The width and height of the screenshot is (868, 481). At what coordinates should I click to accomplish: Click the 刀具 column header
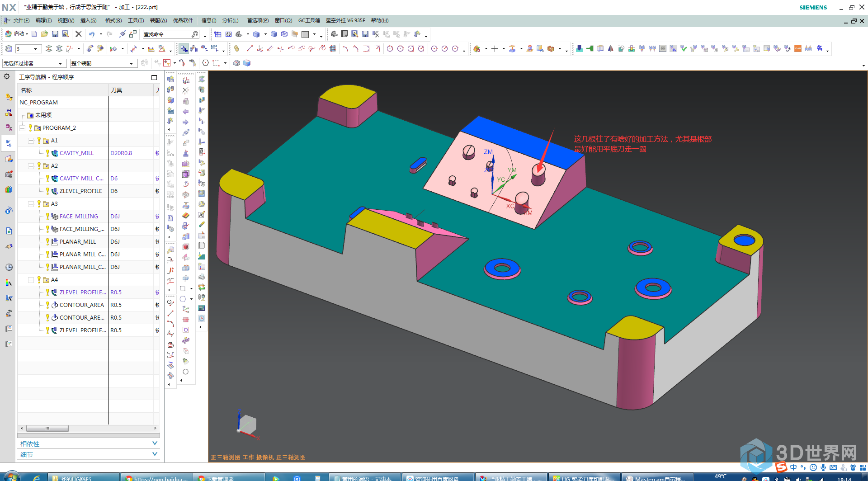tap(131, 90)
